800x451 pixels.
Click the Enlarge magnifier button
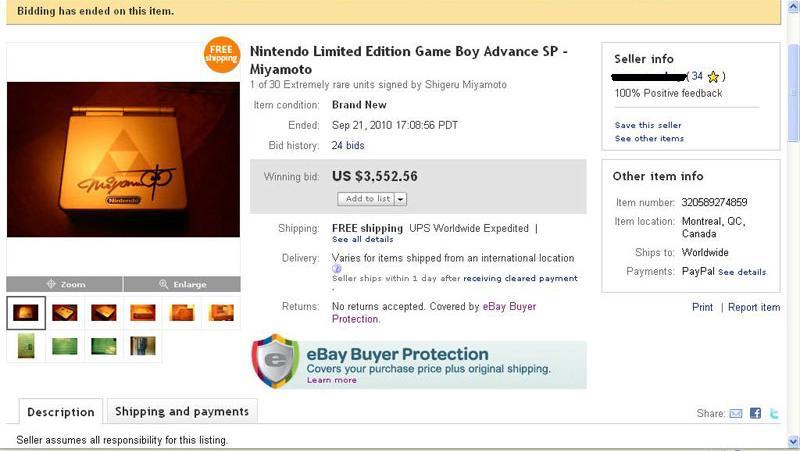pyautogui.click(x=182, y=284)
